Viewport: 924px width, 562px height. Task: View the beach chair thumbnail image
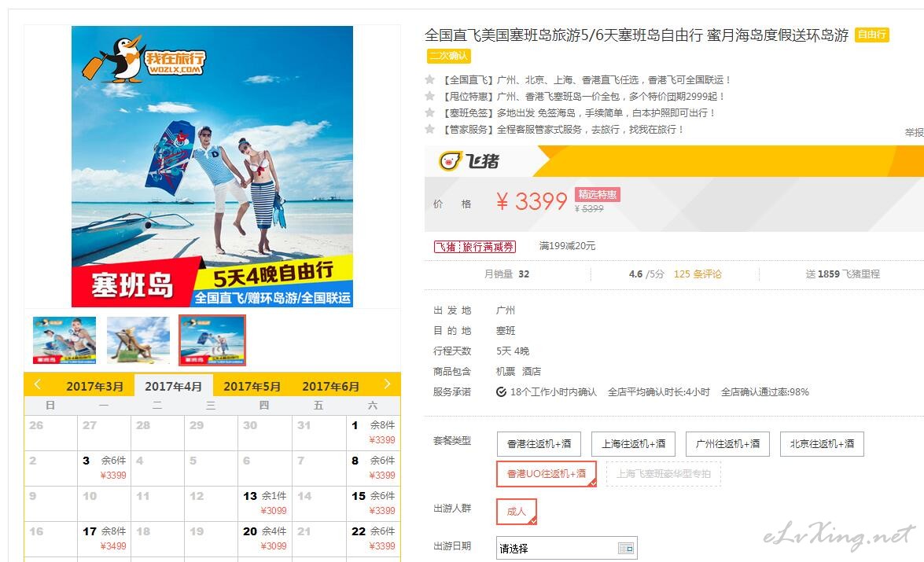tap(138, 340)
